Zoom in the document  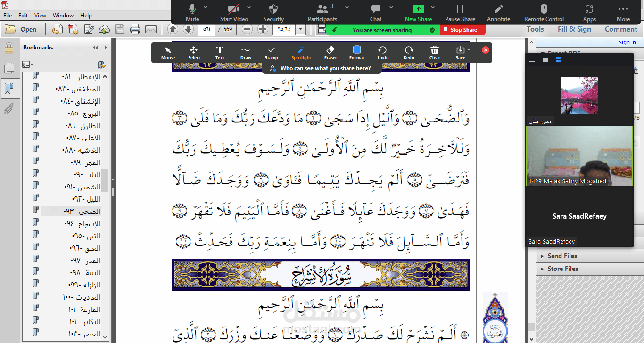pyautogui.click(x=263, y=29)
